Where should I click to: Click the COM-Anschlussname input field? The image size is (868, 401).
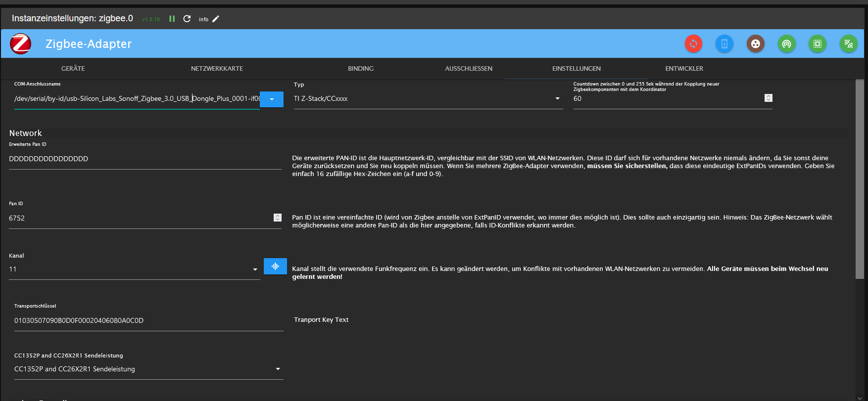click(137, 99)
